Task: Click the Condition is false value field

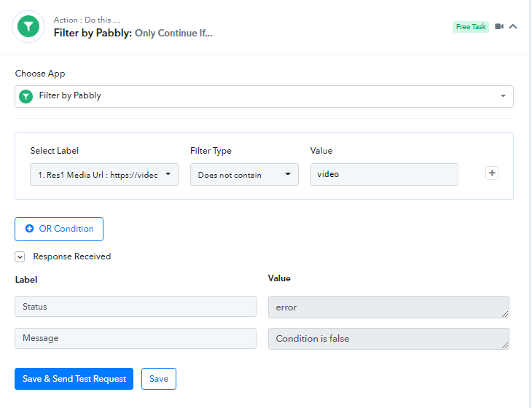Action: click(388, 339)
